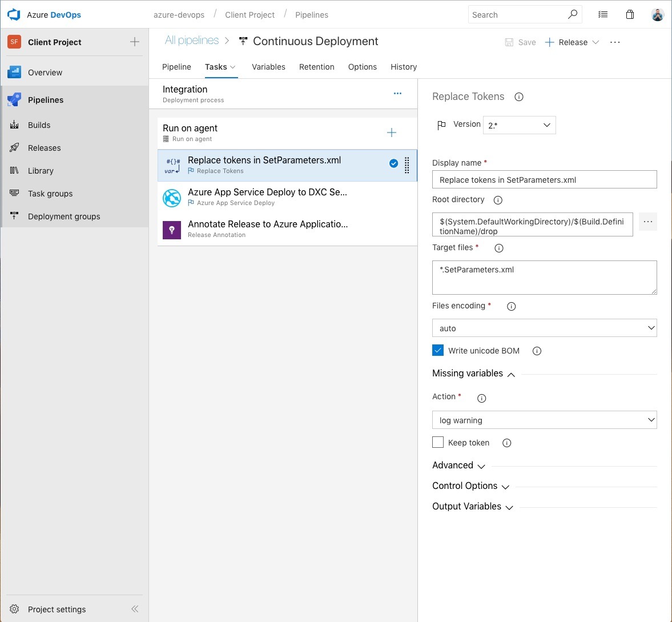Click the Task groups icon
Image resolution: width=672 pixels, height=622 pixels.
tap(14, 193)
